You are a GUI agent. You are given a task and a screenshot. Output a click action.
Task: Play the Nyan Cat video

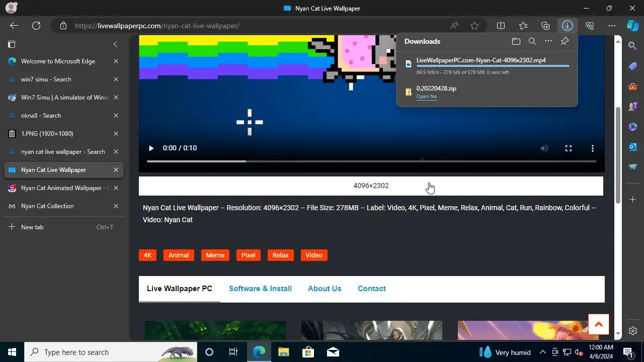pyautogui.click(x=151, y=148)
